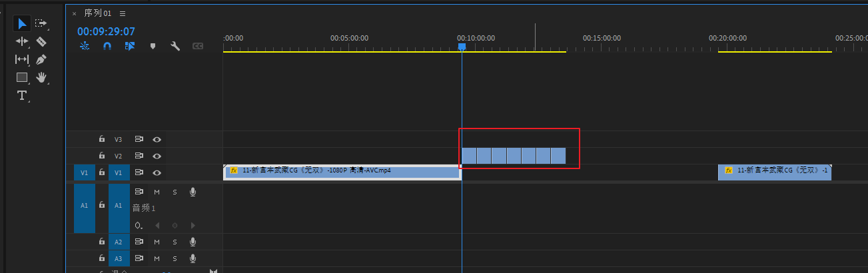Activate the Pen tool
The width and height of the screenshot is (868, 273).
[41, 59]
